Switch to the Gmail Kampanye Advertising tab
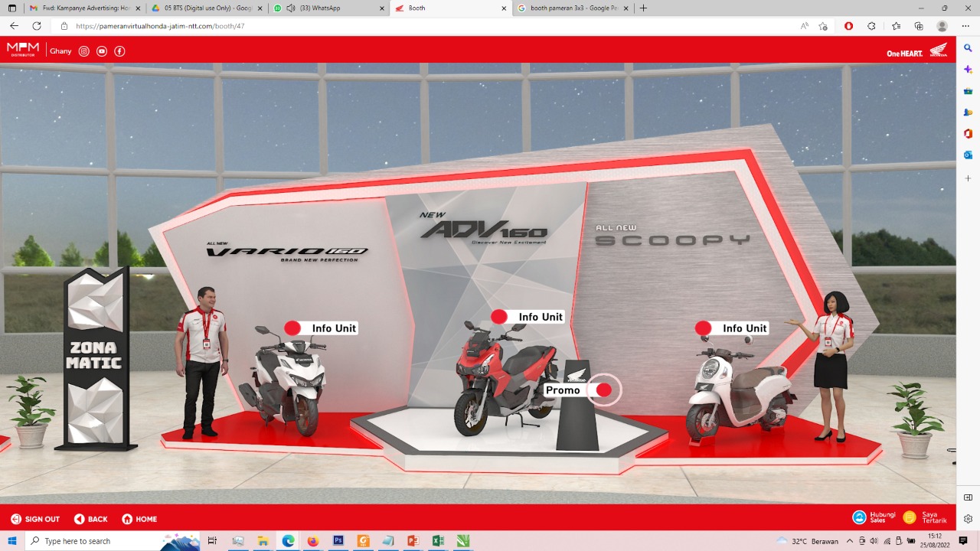The height and width of the screenshot is (551, 980). pyautogui.click(x=83, y=8)
